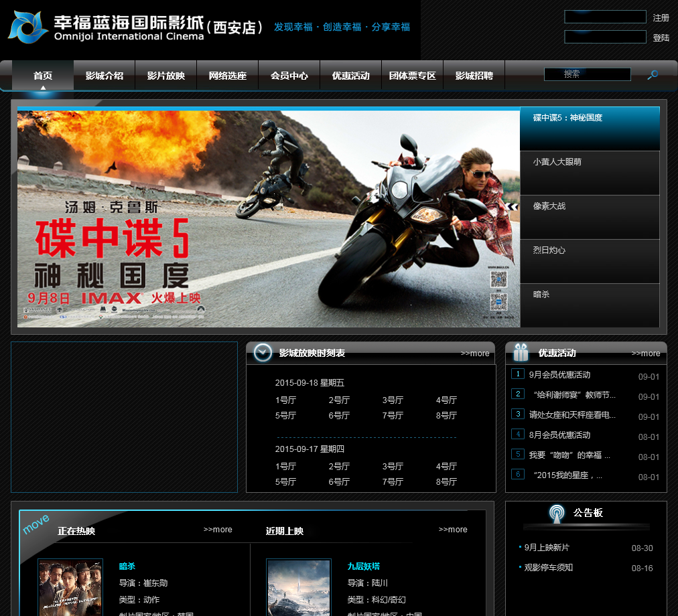Select the 近期上映 section heading
Screen dimensions: 678x616
click(285, 531)
